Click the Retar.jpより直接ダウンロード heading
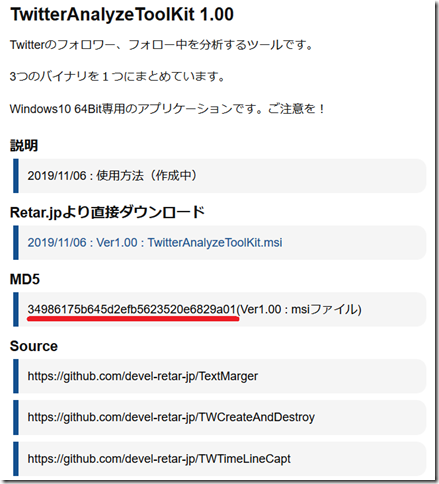The height and width of the screenshot is (484, 439). 107,212
